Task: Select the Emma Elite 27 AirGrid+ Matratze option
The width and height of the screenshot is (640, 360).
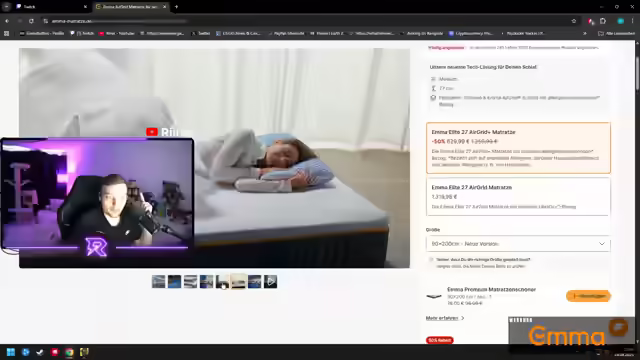Action: click(518, 148)
